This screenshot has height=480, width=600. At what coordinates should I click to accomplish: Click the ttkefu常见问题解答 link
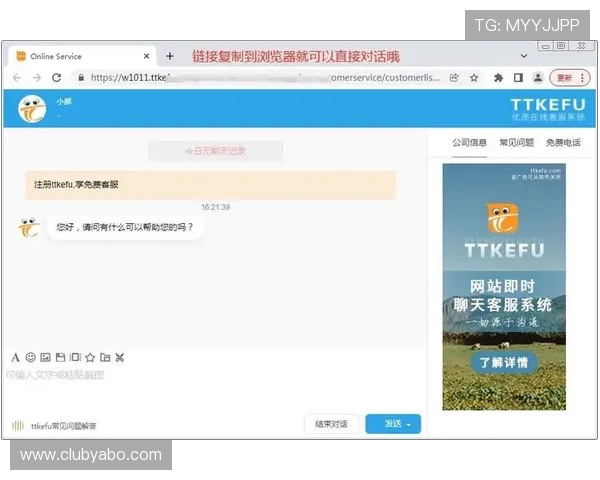click(64, 426)
